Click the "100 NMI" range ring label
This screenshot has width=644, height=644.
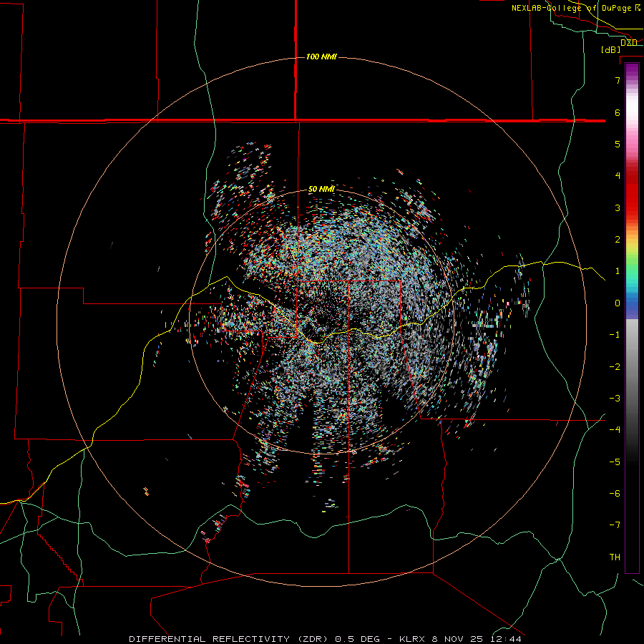tap(321, 57)
